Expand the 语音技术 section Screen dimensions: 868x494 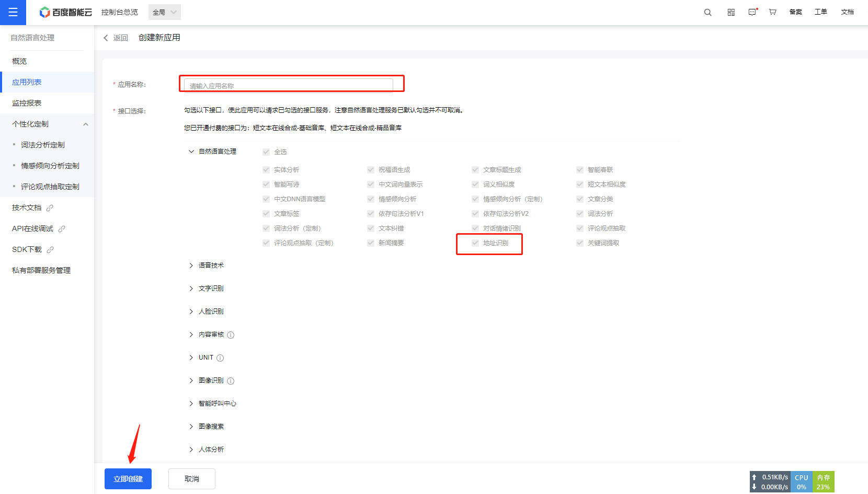(x=191, y=266)
